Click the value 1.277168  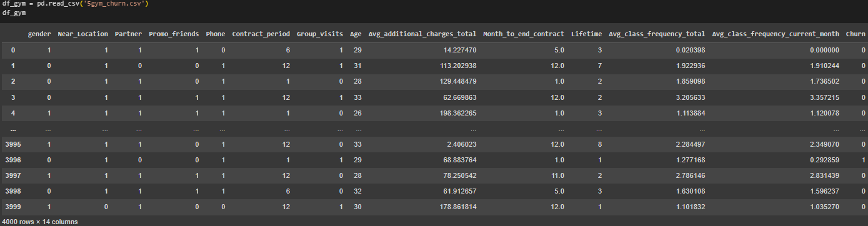[691, 160]
